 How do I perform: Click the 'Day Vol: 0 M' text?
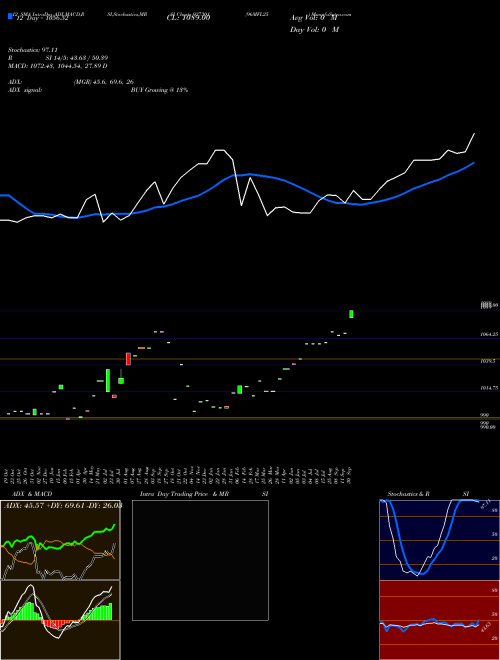pos(314,30)
